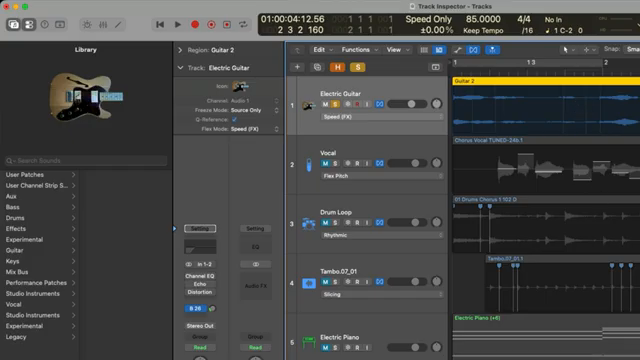Click the Add Track plus button
The height and width of the screenshot is (360, 640).
(x=297, y=67)
